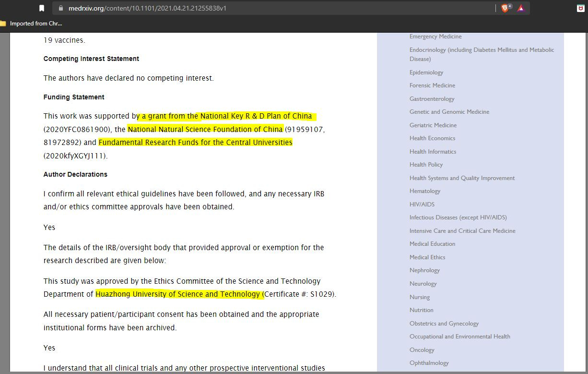Go to Intensive Care and Critical Care Medicine
The image size is (588, 374).
point(462,231)
